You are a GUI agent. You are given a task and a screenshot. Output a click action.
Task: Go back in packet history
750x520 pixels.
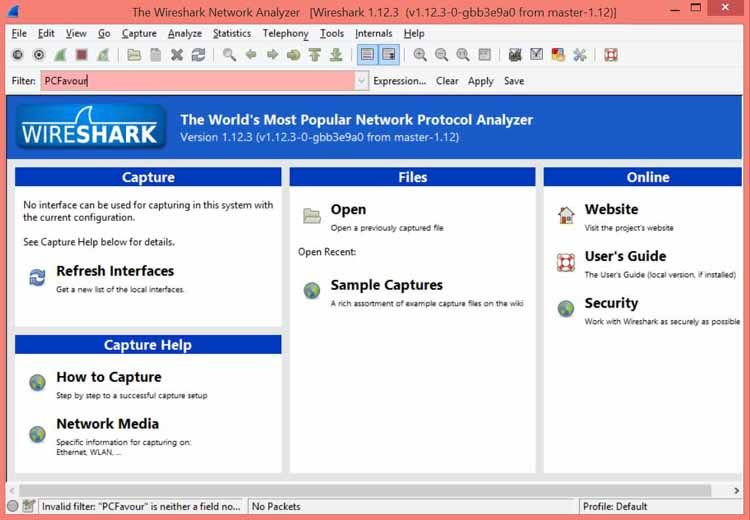251,55
